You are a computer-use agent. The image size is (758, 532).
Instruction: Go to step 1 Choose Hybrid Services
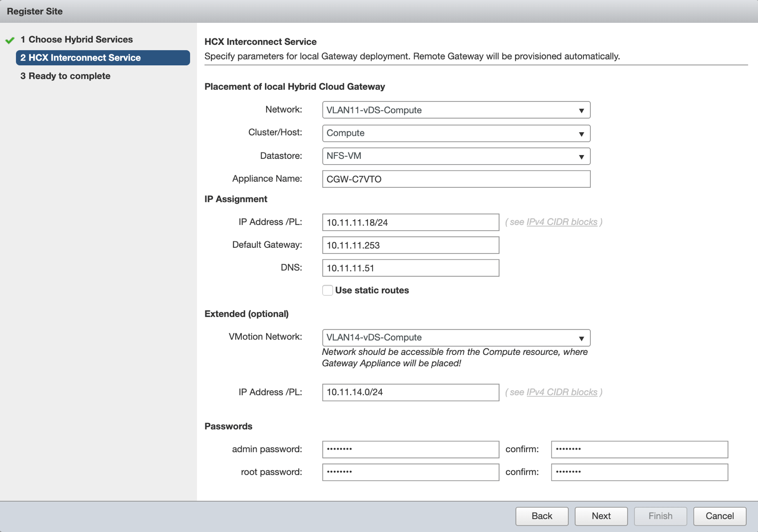coord(80,39)
